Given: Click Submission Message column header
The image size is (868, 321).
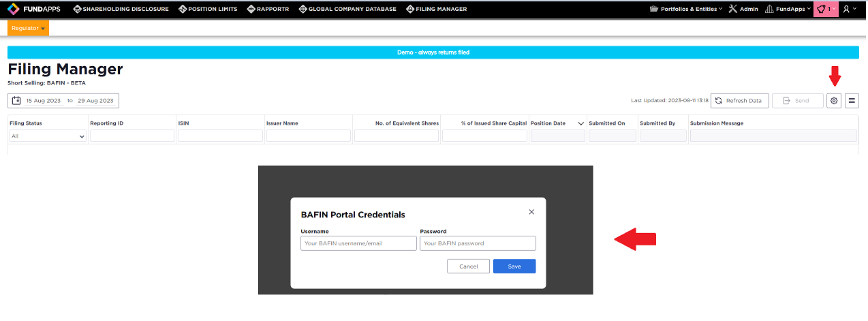Looking at the screenshot, I should [717, 123].
